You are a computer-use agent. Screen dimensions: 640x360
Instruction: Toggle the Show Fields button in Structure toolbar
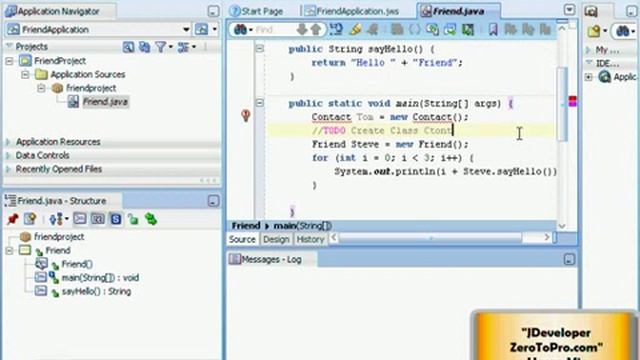[x=98, y=219]
